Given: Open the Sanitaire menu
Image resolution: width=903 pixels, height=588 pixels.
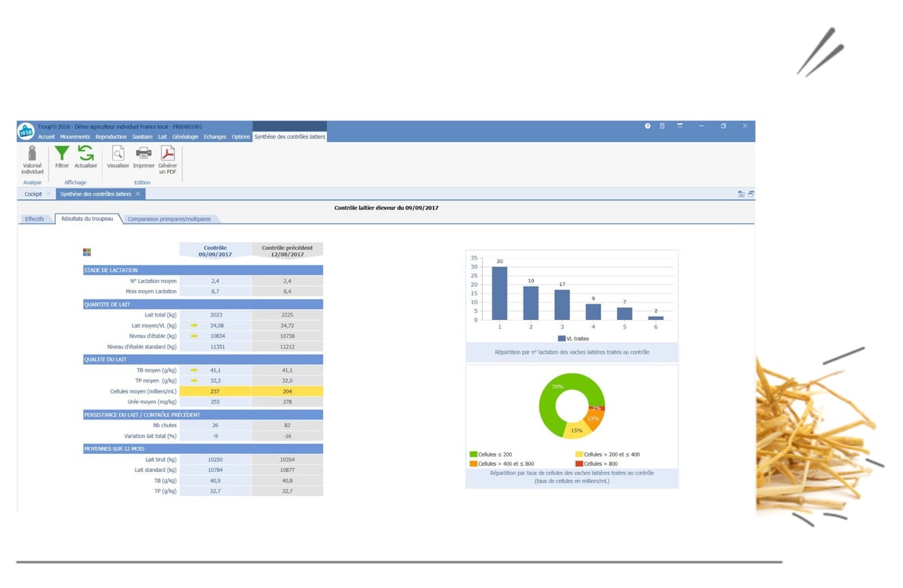Looking at the screenshot, I should click(x=143, y=136).
